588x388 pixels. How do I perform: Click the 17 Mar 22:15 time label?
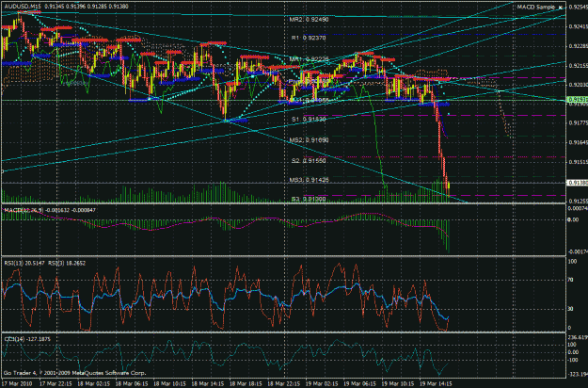(56, 384)
